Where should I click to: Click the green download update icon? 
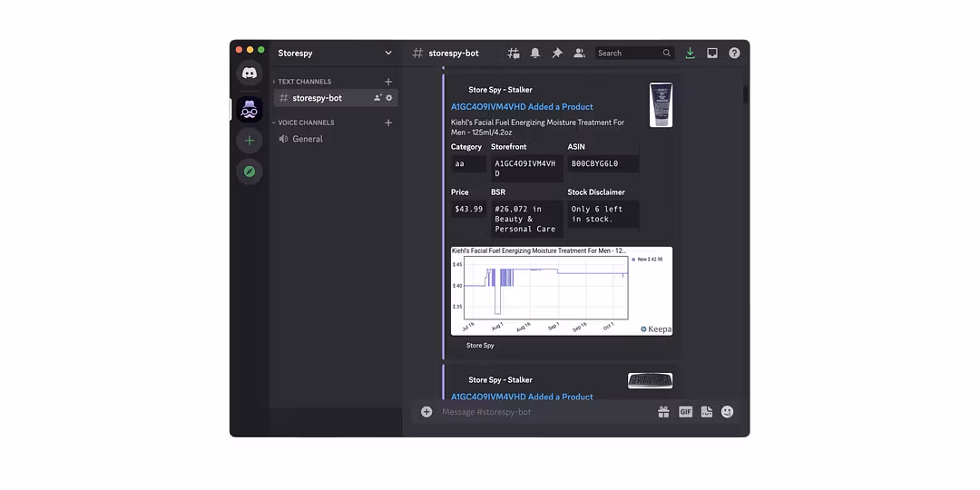[x=691, y=54]
